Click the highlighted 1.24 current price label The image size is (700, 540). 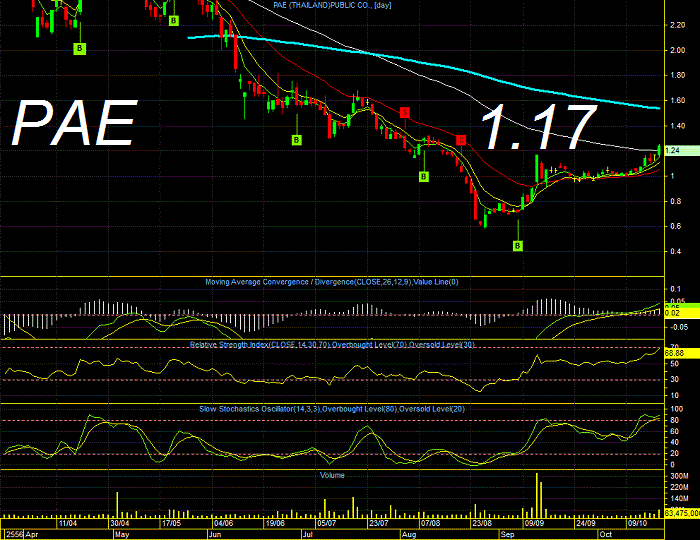pyautogui.click(x=682, y=150)
